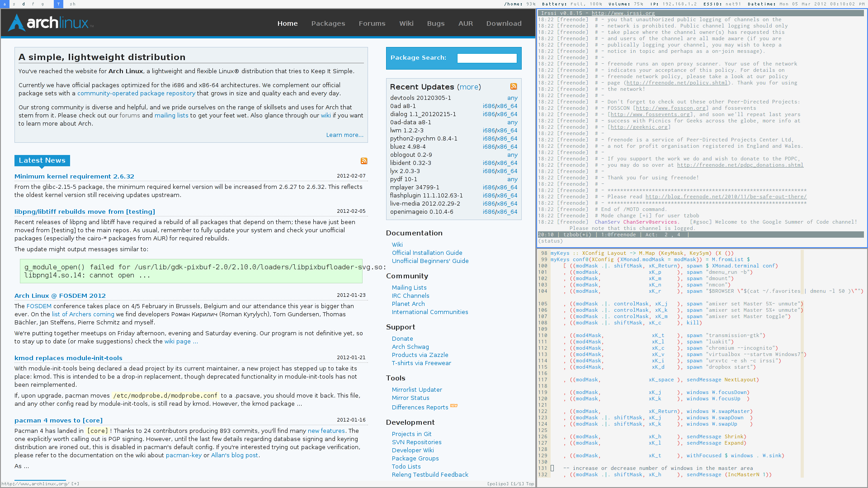This screenshot has width=868, height=488.
Task: Open 'mailing lists' link in intro paragraph
Action: click(171, 116)
